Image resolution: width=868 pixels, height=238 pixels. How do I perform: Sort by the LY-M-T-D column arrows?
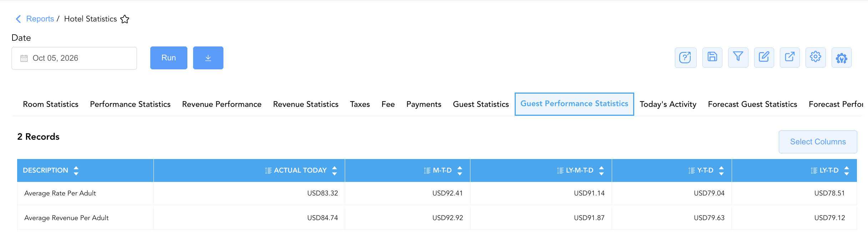601,170
